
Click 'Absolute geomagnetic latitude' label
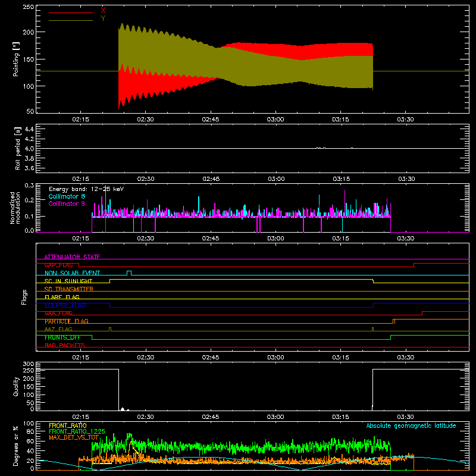click(x=411, y=426)
